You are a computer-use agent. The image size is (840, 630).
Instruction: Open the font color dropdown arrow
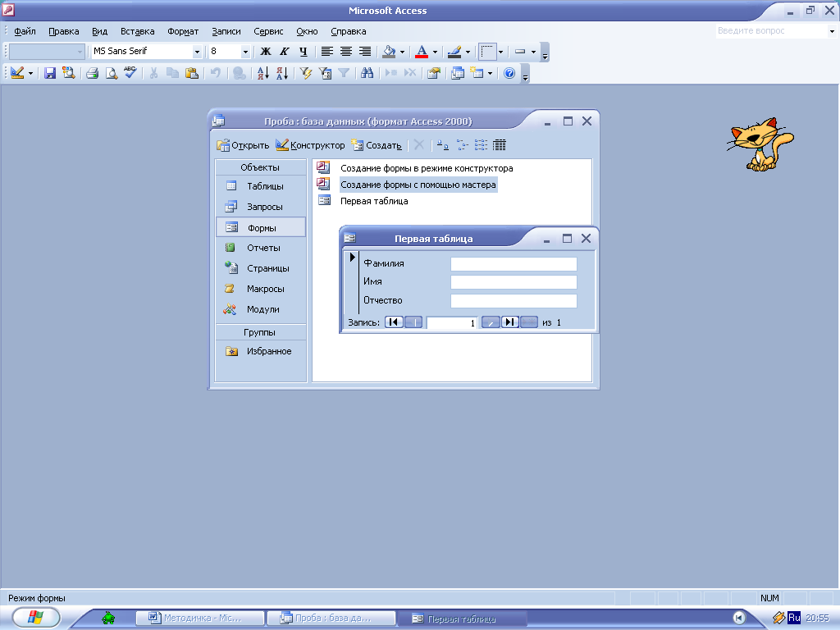click(x=435, y=52)
